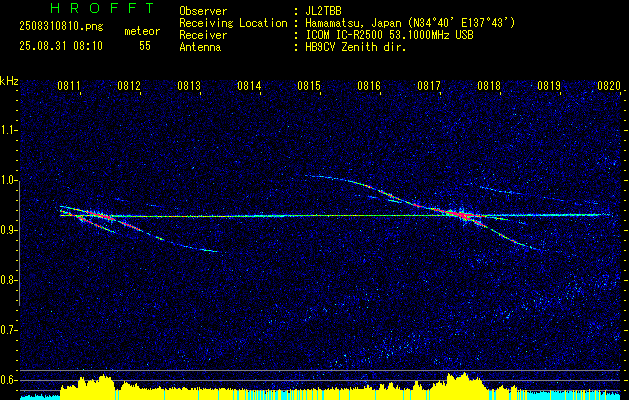Click the ICOM IC-R2500 53.1000MHz USB text
Image resolution: width=629 pixels, height=400 pixels.
click(x=389, y=35)
